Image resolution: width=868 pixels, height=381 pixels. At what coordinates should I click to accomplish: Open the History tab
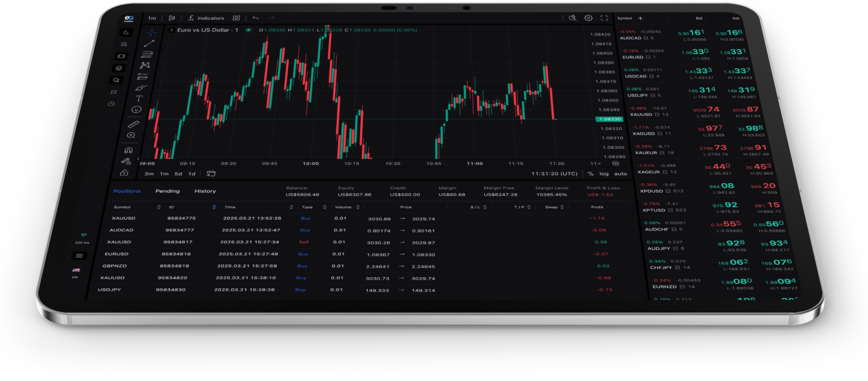click(205, 191)
